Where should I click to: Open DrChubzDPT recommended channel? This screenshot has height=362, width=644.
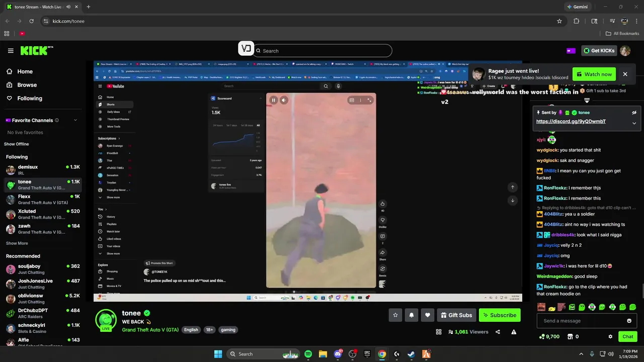pos(43,313)
